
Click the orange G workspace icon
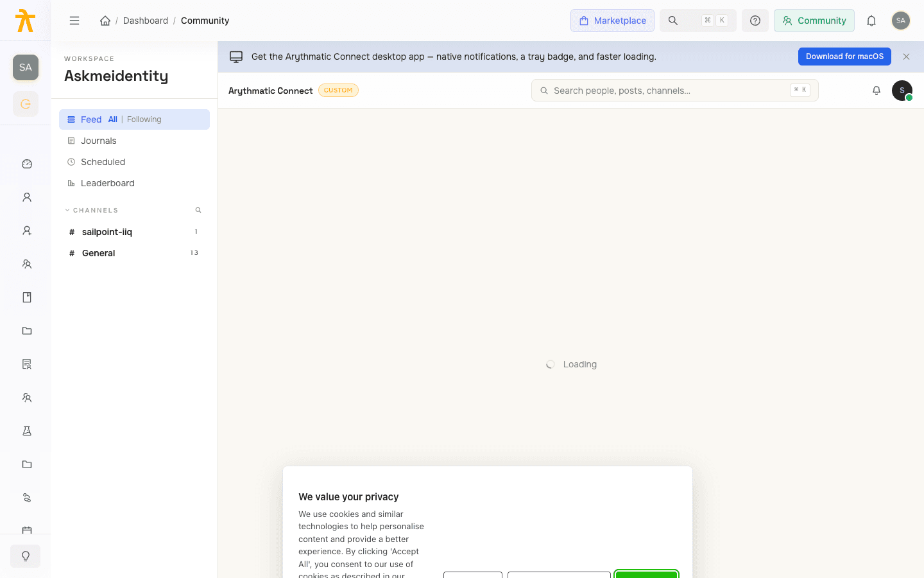(x=26, y=104)
